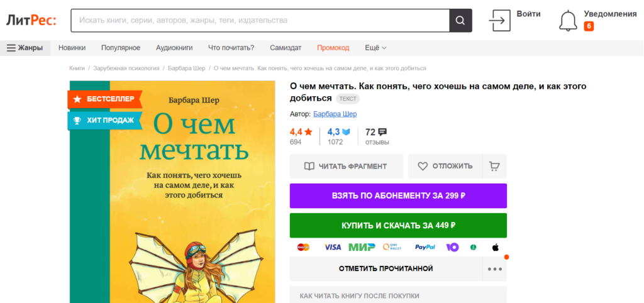Click the three-dots more options button
The image size is (644, 303).
[x=494, y=269]
